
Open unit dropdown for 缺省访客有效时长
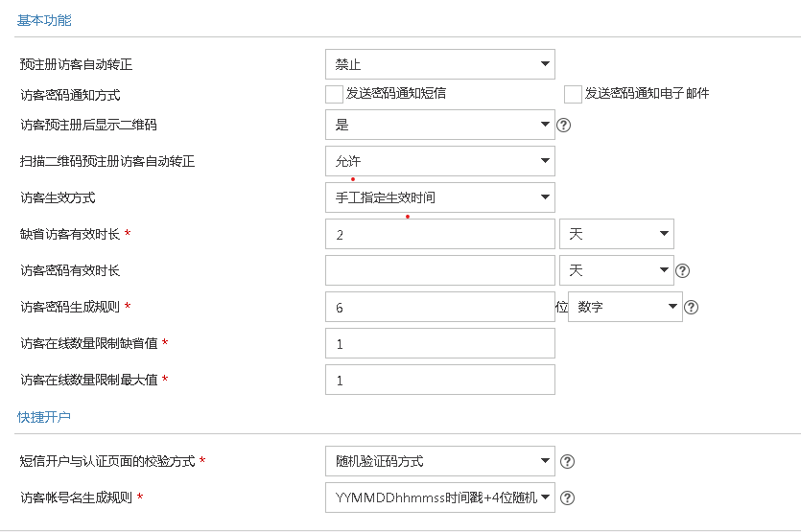(x=616, y=234)
